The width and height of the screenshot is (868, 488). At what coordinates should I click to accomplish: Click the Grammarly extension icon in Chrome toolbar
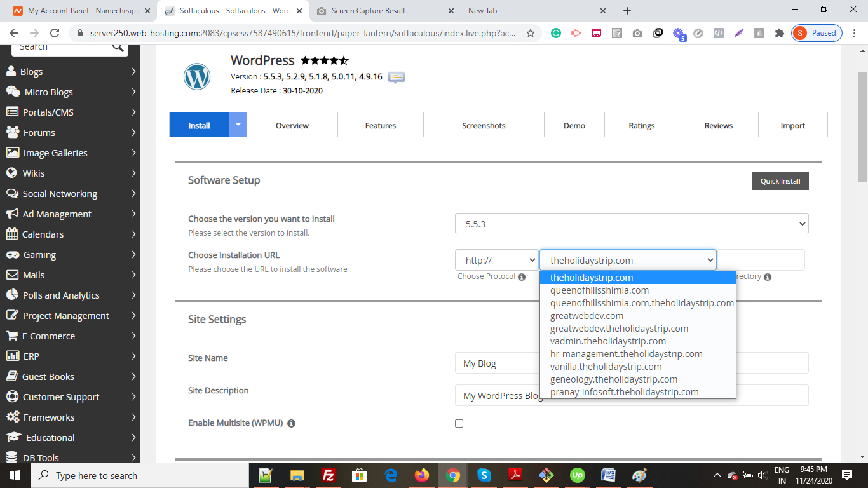[556, 33]
